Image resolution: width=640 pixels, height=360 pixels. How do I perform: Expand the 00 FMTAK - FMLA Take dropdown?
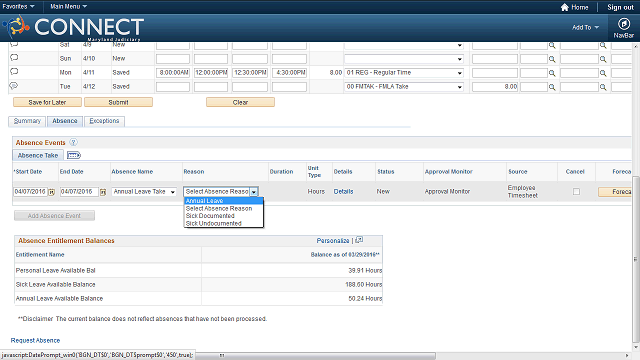pos(404,87)
